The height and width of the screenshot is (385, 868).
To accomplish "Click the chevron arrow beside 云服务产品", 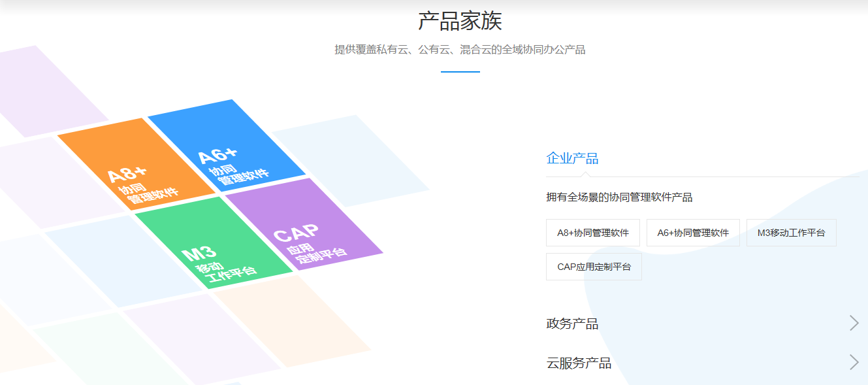I will [854, 363].
